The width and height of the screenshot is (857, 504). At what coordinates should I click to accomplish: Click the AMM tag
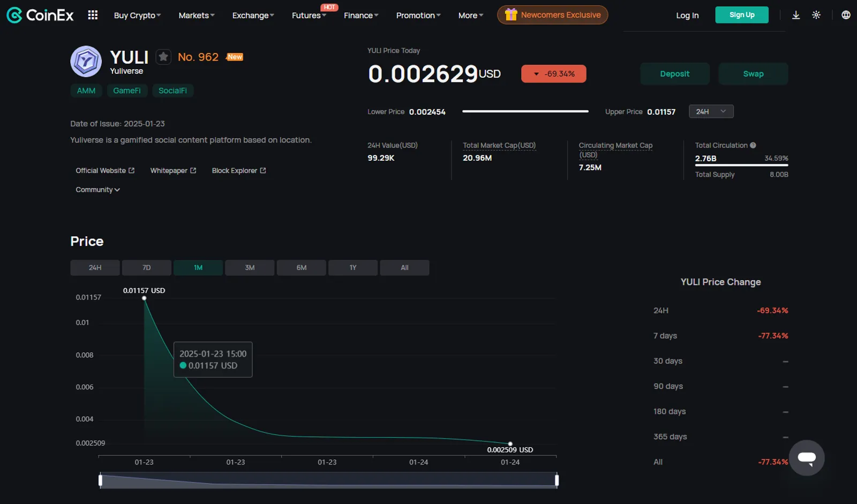point(86,91)
